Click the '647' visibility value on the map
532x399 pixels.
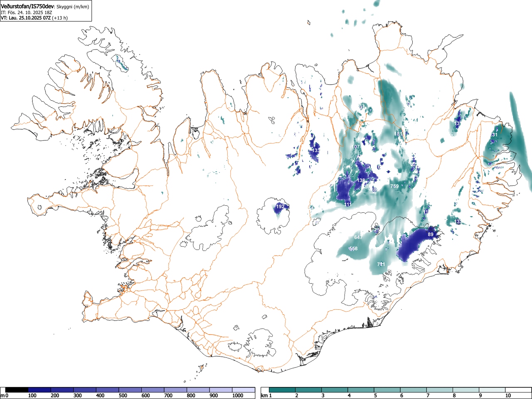click(x=358, y=237)
